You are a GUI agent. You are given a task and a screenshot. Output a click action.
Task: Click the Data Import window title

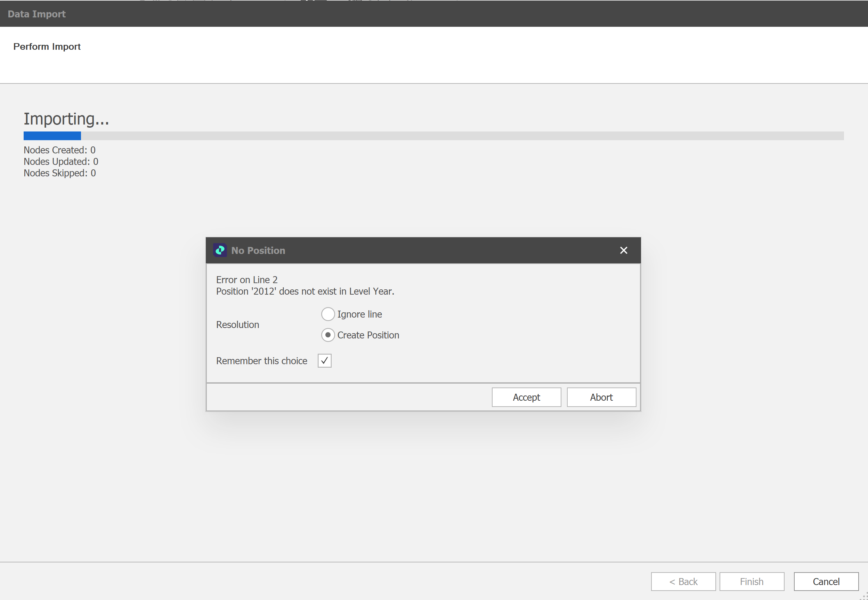(x=37, y=14)
